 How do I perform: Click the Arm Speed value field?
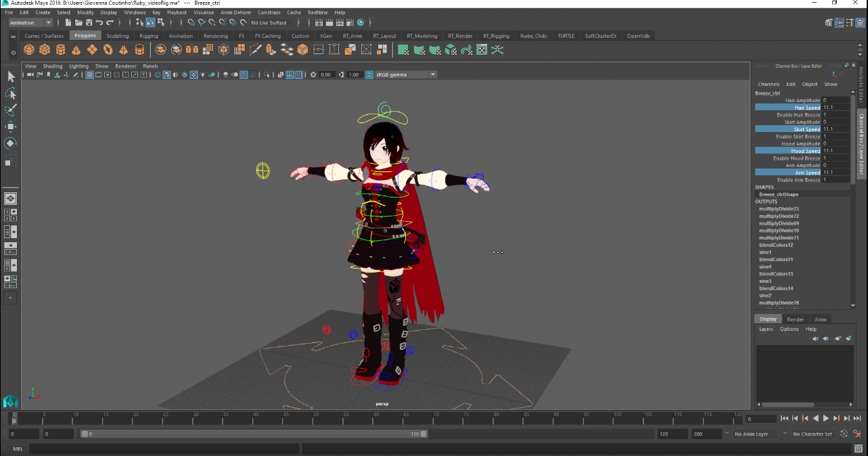coord(836,173)
